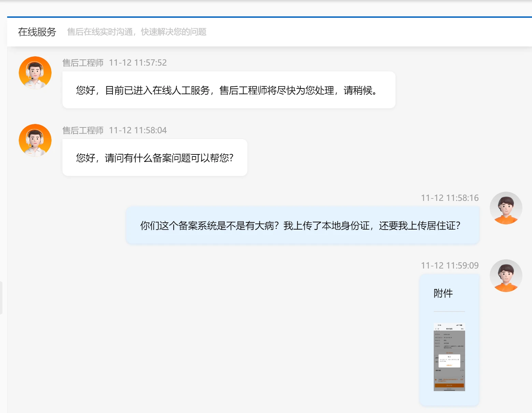The width and height of the screenshot is (532, 413).
Task: Click engineer avatar beside the 11:58:04 message
Action: point(35,140)
